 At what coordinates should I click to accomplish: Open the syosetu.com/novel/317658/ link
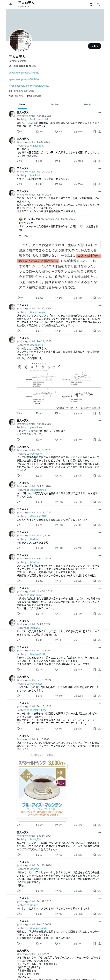click(x=24, y=73)
